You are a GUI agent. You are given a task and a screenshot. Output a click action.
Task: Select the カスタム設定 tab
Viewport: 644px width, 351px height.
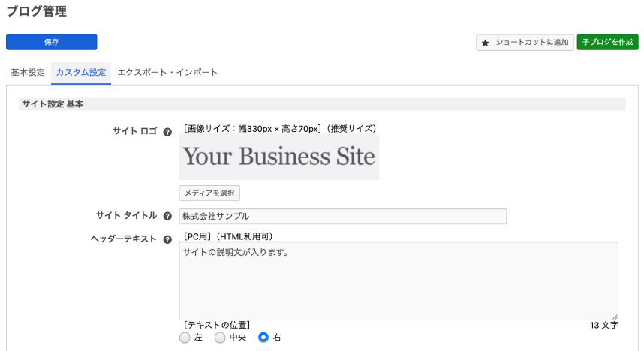click(x=81, y=73)
